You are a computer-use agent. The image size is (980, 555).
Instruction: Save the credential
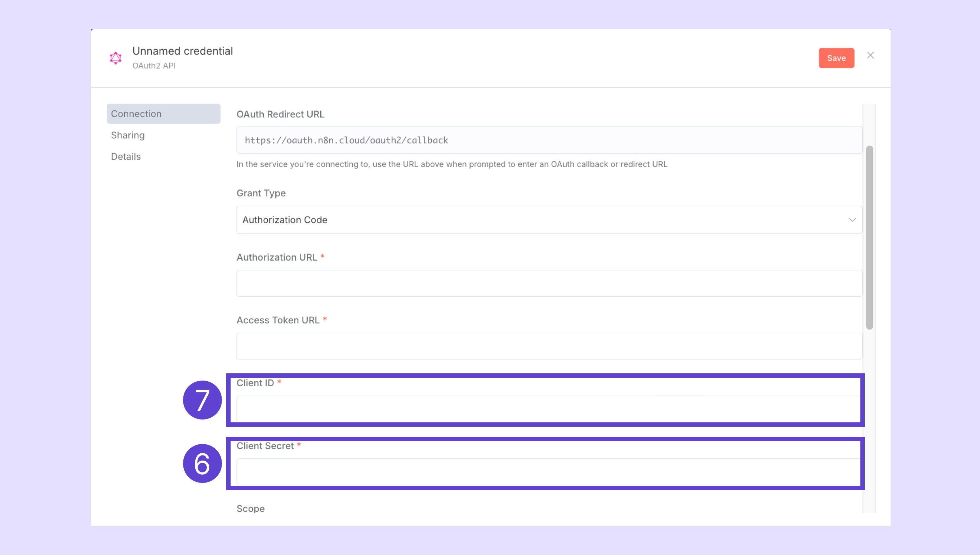pyautogui.click(x=836, y=58)
